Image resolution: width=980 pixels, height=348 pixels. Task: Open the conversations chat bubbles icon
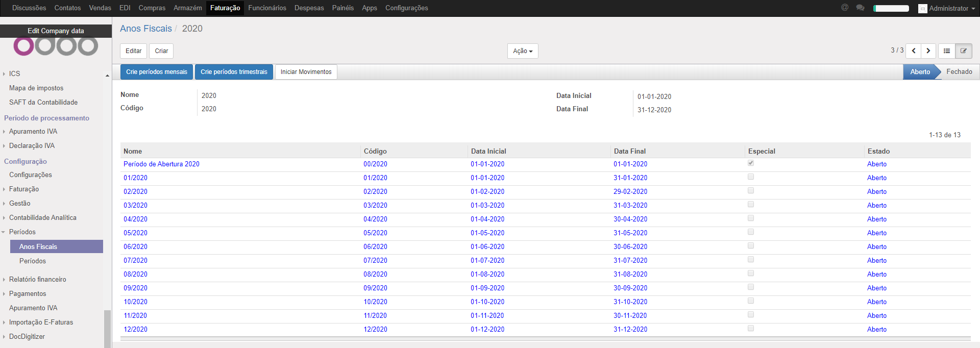(x=860, y=8)
